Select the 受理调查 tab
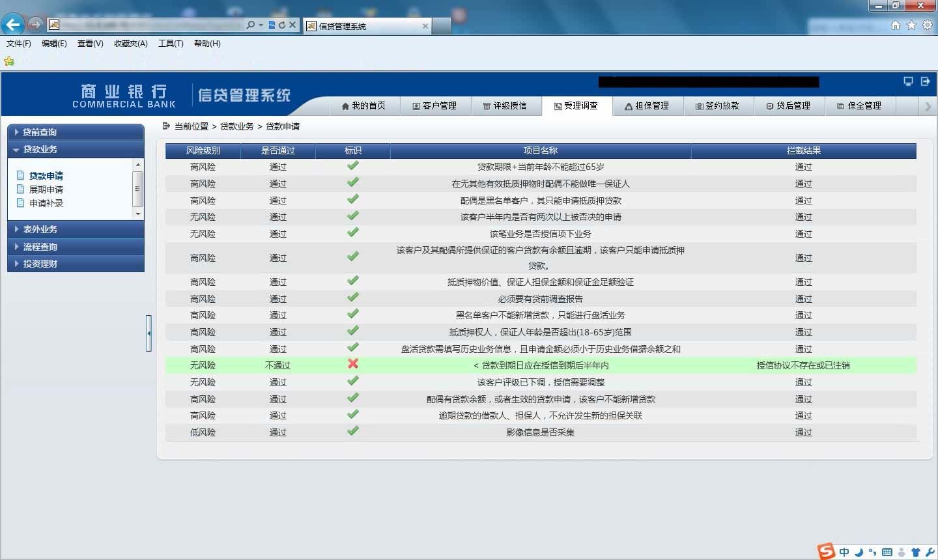Image resolution: width=938 pixels, height=560 pixels. [x=576, y=105]
